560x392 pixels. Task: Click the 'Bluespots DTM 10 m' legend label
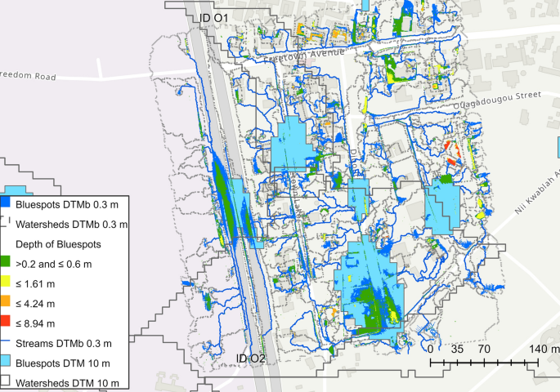pyautogui.click(x=63, y=363)
